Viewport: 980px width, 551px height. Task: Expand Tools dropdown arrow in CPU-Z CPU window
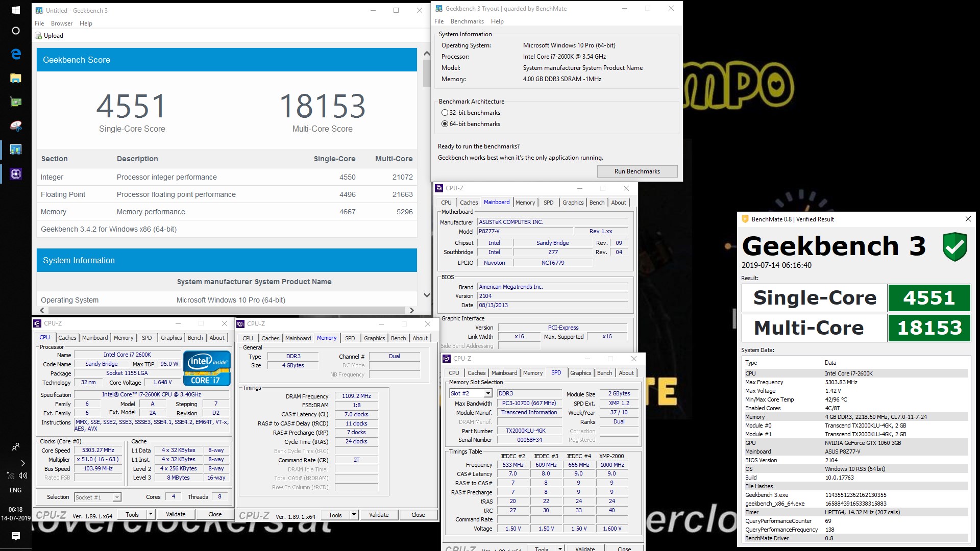tap(151, 514)
